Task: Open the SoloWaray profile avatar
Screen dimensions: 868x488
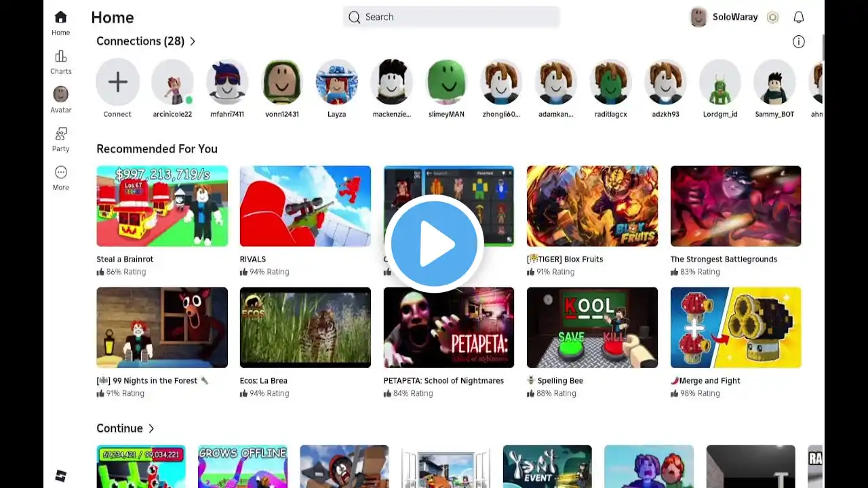Action: [x=698, y=17]
